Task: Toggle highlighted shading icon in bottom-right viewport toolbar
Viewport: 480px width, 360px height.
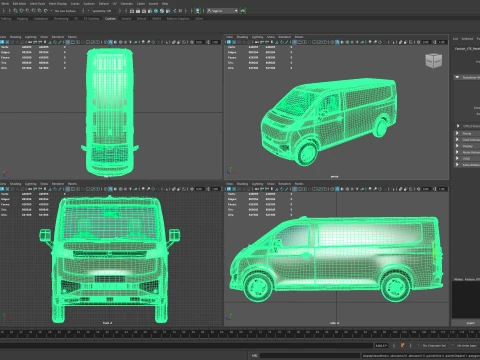Action: tap(337, 189)
